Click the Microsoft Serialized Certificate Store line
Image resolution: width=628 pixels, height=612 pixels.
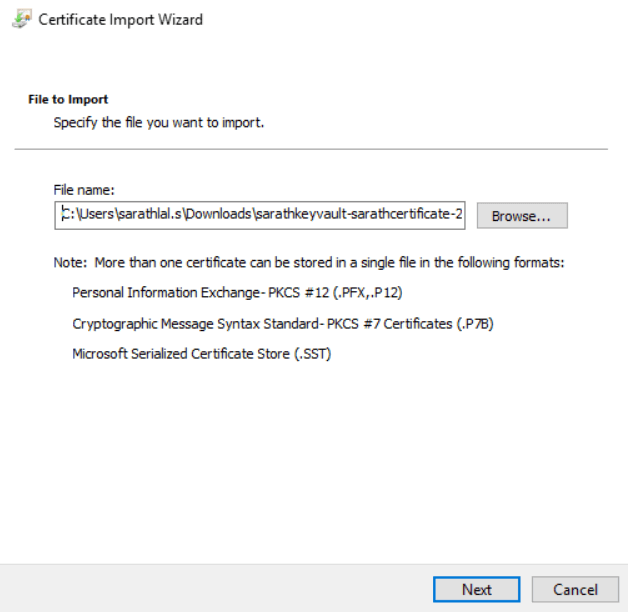pos(200,353)
